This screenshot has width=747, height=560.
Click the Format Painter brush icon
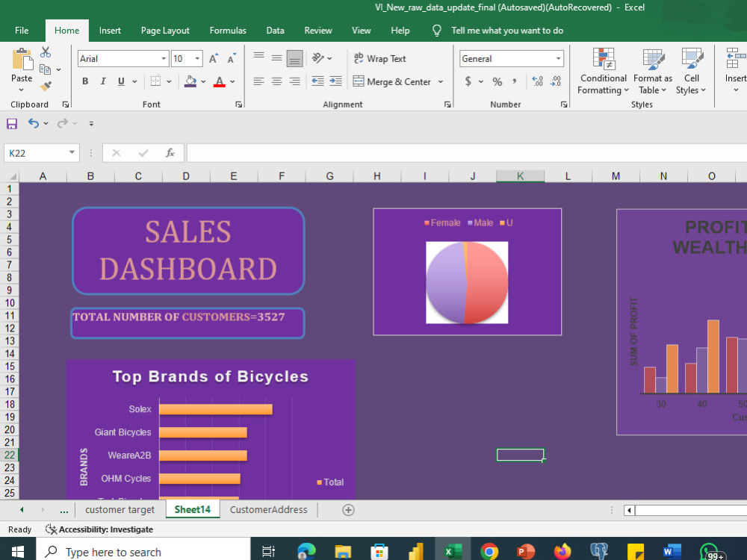[x=46, y=86]
